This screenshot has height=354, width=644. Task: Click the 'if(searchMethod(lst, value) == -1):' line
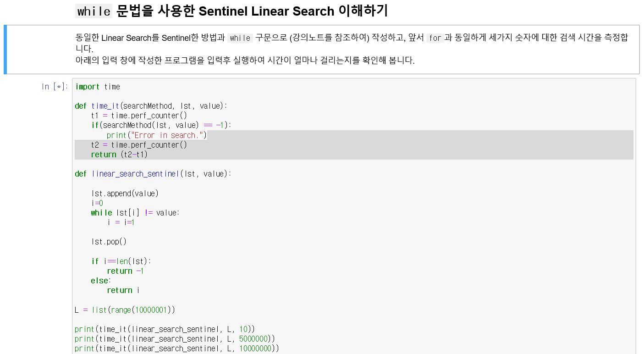click(161, 125)
